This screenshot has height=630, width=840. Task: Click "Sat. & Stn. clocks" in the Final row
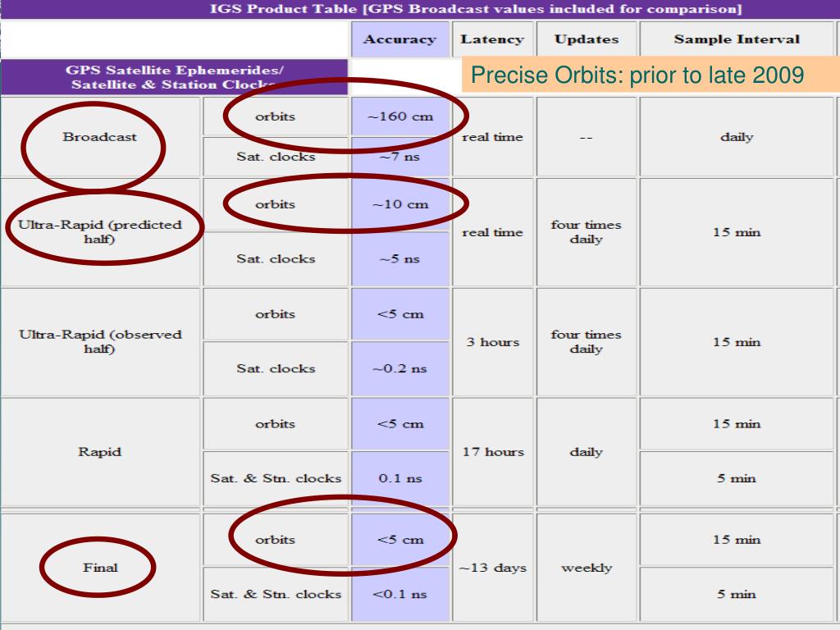pyautogui.click(x=276, y=594)
